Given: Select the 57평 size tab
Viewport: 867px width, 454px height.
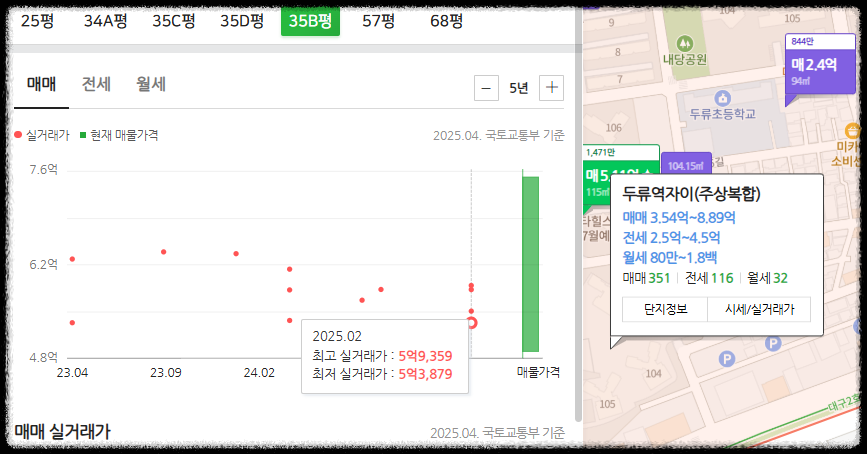Looking at the screenshot, I should point(378,22).
